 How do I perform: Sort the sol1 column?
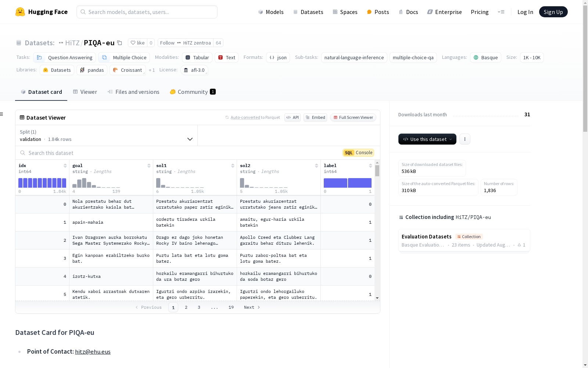[233, 166]
